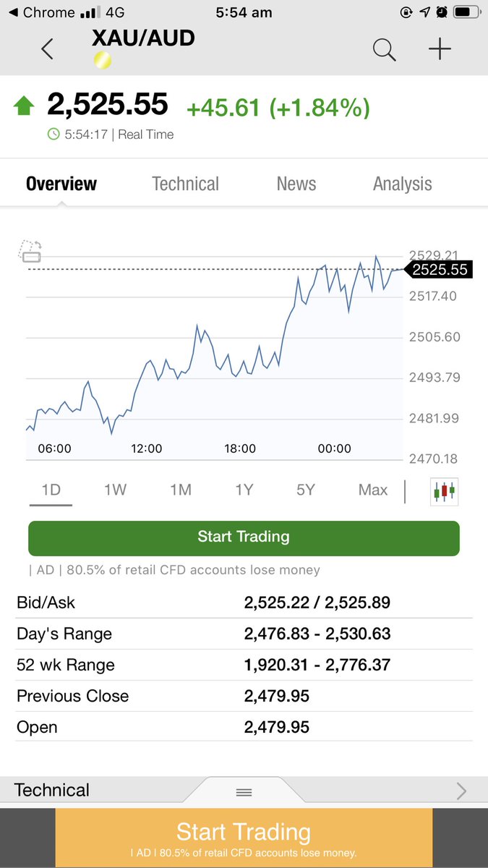Tap the yellow gold coin icon
This screenshot has width=488, height=868.
[x=103, y=61]
